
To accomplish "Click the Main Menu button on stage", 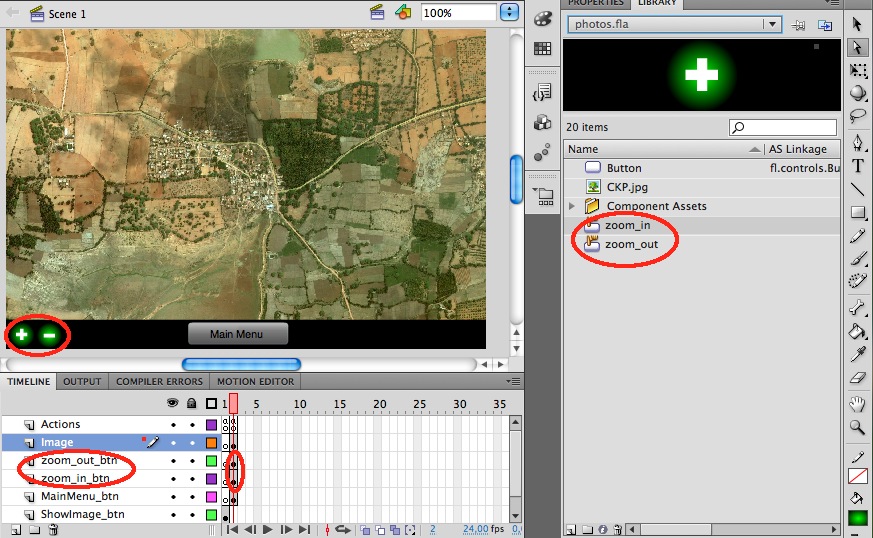I will pyautogui.click(x=238, y=334).
